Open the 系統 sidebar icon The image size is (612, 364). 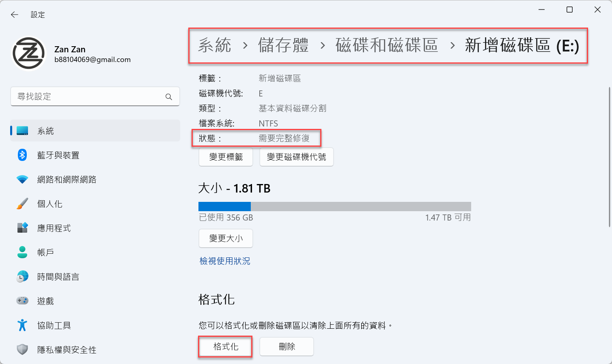[x=22, y=131]
